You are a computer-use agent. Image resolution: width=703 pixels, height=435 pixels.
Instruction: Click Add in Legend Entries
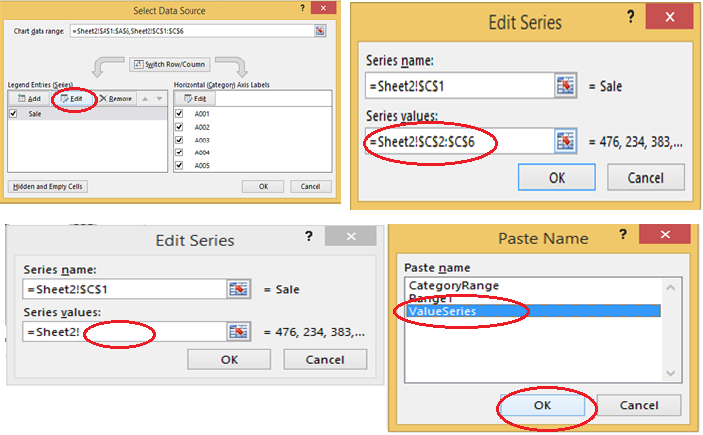28,99
